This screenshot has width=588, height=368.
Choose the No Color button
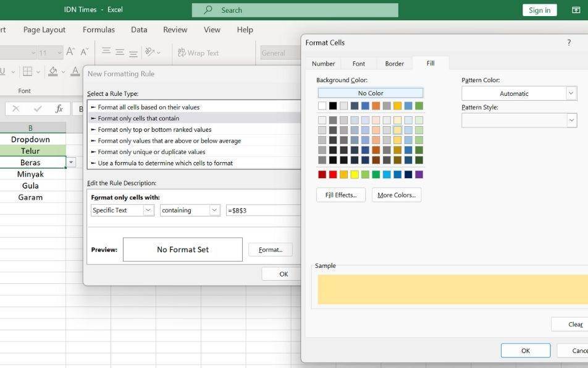click(371, 93)
